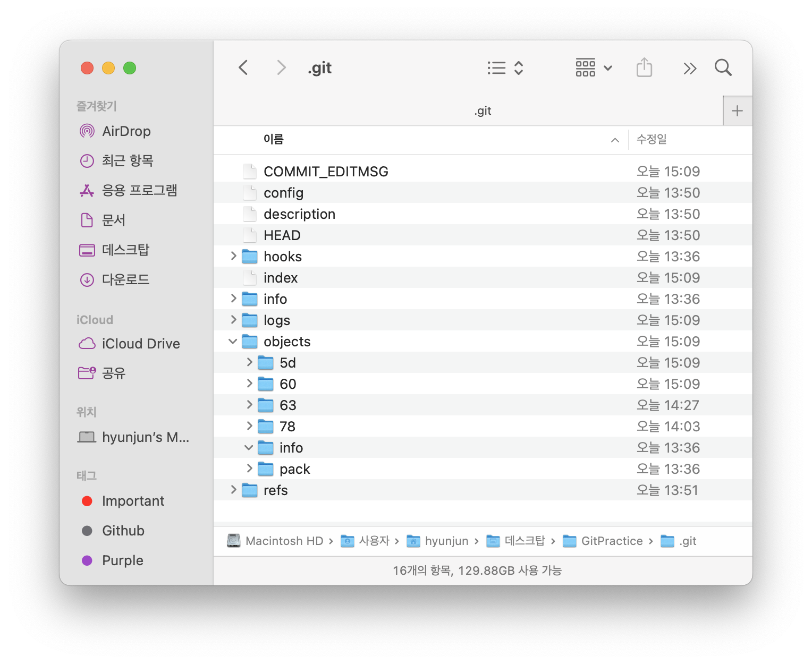The width and height of the screenshot is (812, 664).
Task: Expand the logs folder
Action: coord(233,320)
